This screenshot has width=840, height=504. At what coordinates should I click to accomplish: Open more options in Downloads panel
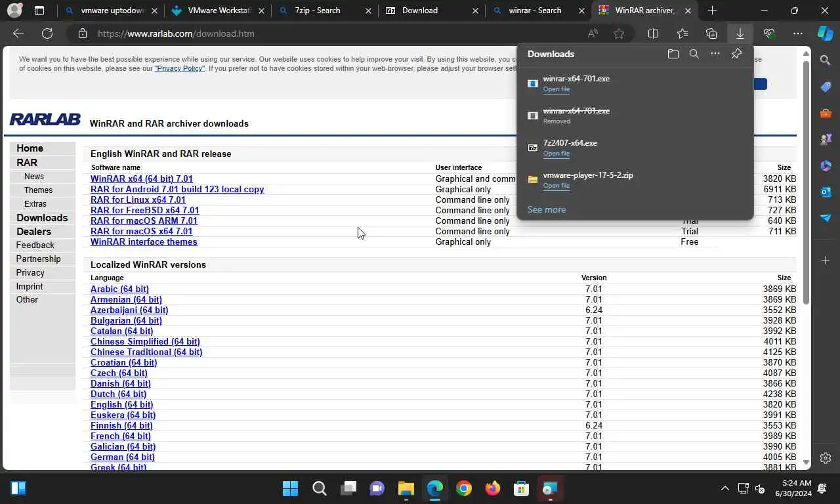pyautogui.click(x=715, y=54)
